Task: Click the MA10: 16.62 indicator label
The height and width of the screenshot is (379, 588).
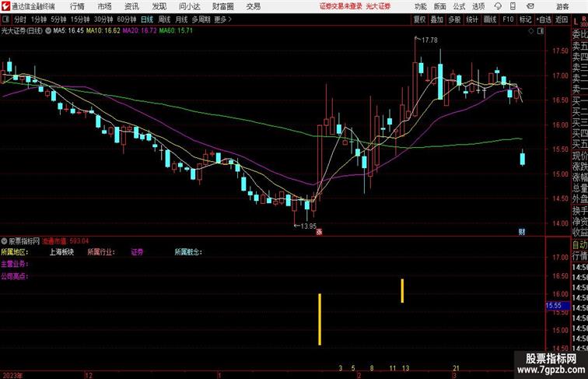Action: tap(103, 31)
